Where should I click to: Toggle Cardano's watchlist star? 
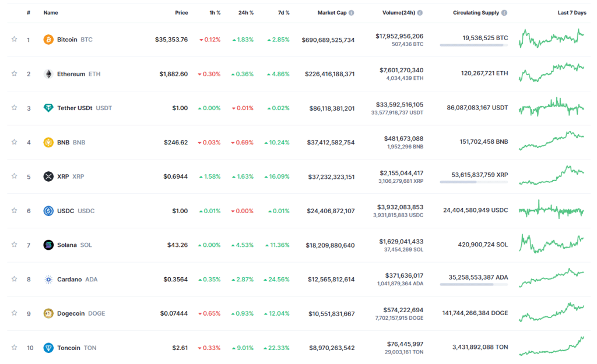click(14, 279)
